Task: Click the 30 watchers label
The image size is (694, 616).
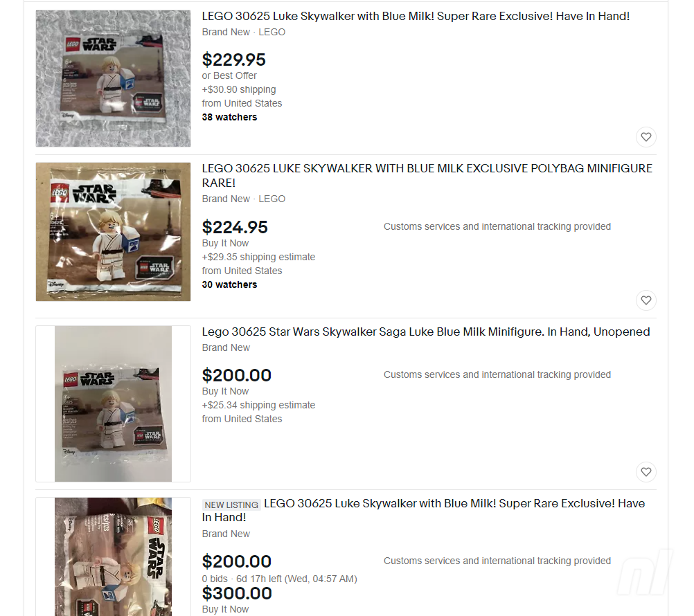Action: tap(229, 284)
